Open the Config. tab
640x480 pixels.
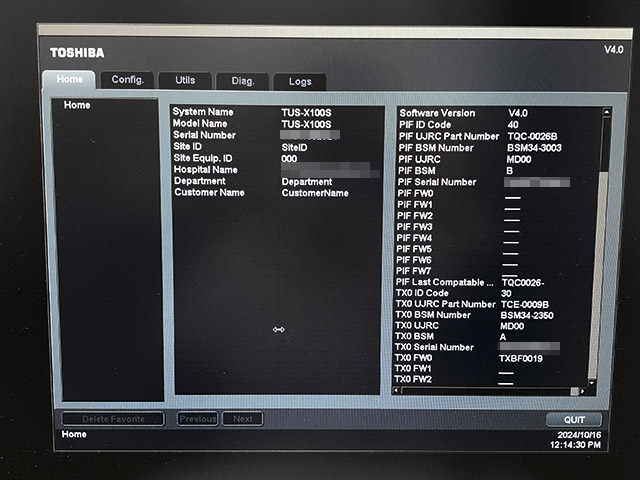(127, 80)
